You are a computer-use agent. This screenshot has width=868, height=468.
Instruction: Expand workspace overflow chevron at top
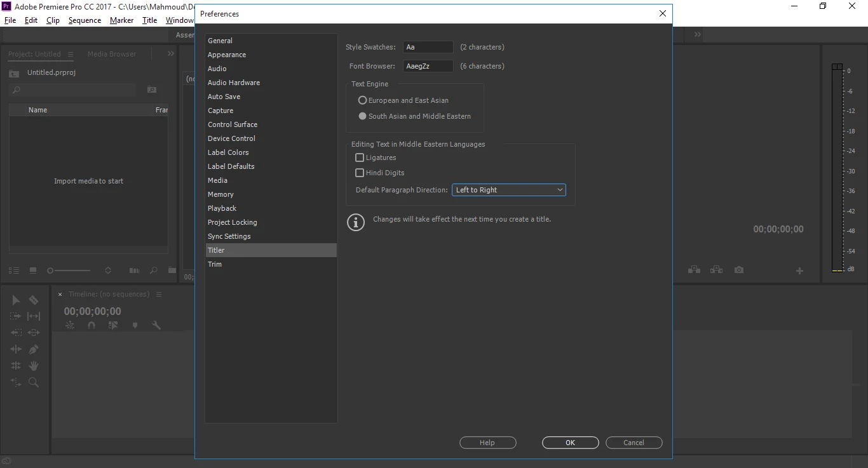pos(697,34)
